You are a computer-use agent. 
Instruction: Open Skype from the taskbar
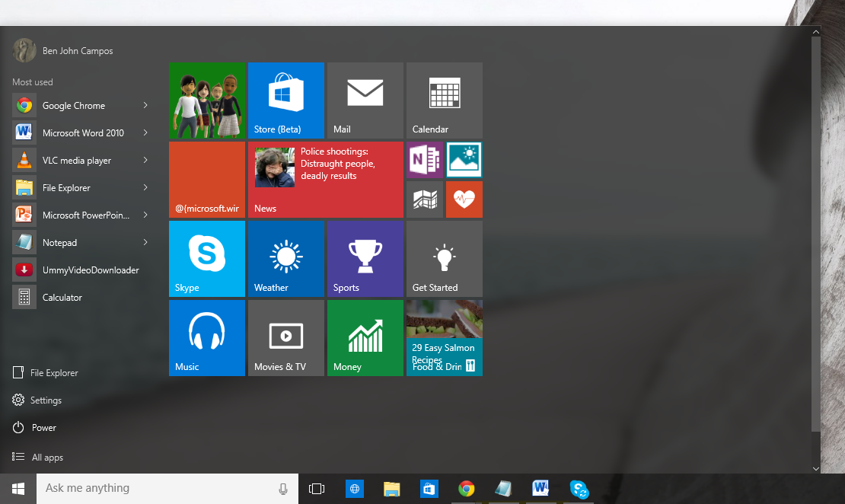pos(579,488)
